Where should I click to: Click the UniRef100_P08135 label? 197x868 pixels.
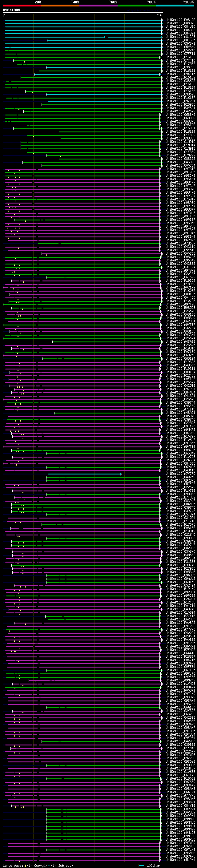[180, 528]
